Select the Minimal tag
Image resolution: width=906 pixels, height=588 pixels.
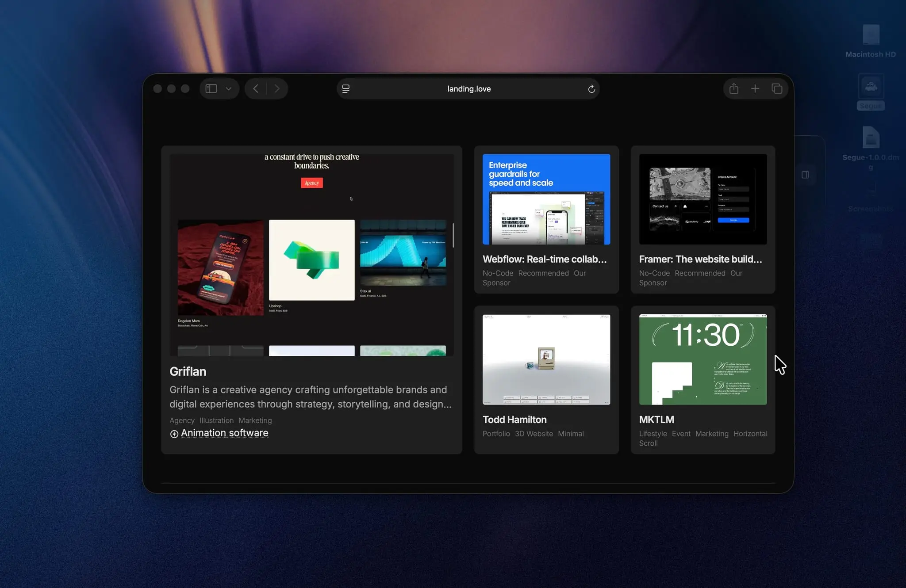(x=571, y=434)
